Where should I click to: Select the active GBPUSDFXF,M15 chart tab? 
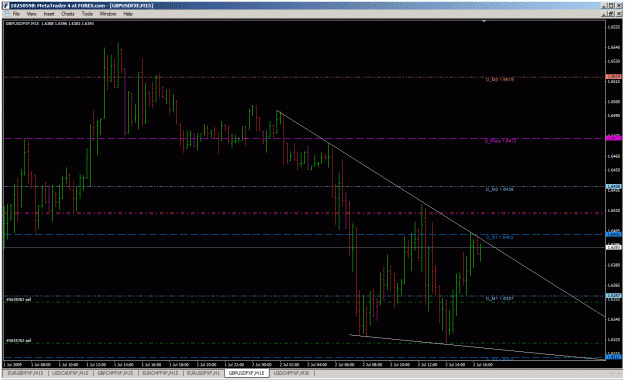[x=246, y=373]
